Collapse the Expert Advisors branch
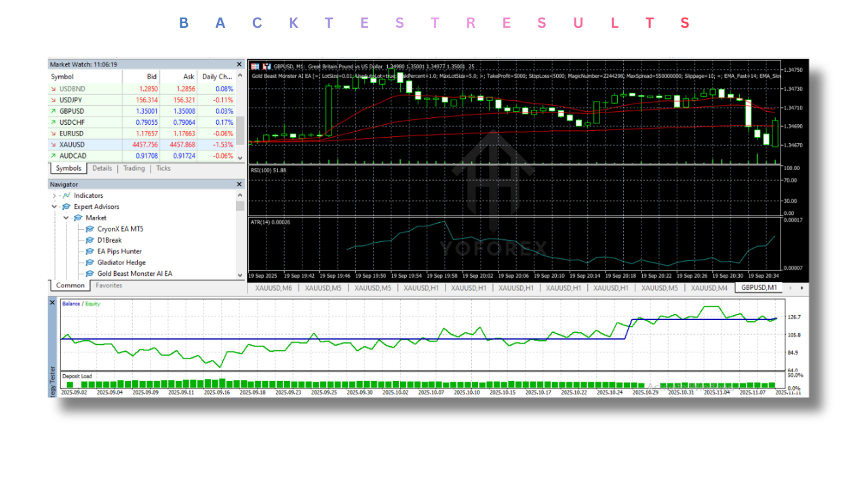Screen dimensions: 868x488 55,206
